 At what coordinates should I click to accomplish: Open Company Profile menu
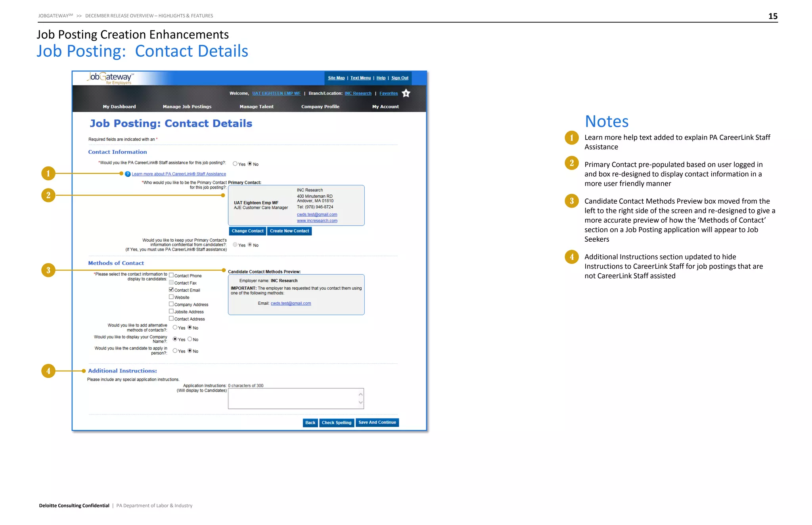320,107
